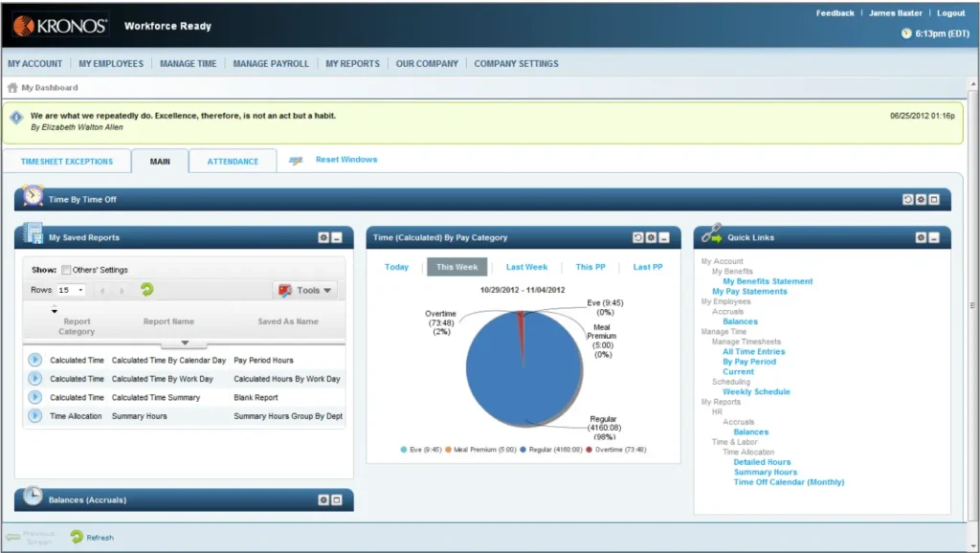Screen dimensions: 980x553
Task: Open the Quick Links settings gear
Action: [920, 237]
